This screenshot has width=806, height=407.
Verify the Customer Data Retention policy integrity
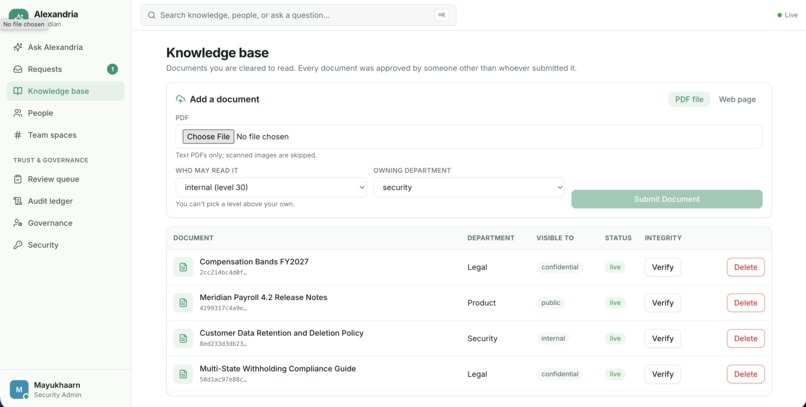(663, 339)
